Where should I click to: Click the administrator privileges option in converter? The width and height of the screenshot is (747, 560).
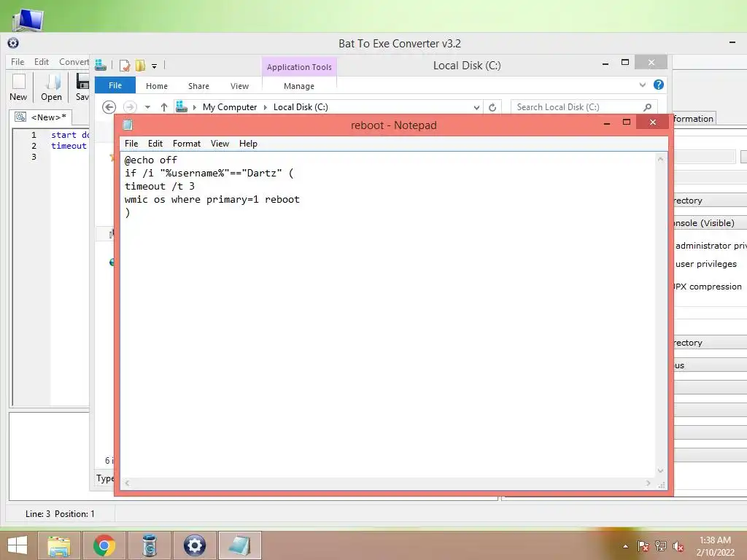click(x=711, y=246)
